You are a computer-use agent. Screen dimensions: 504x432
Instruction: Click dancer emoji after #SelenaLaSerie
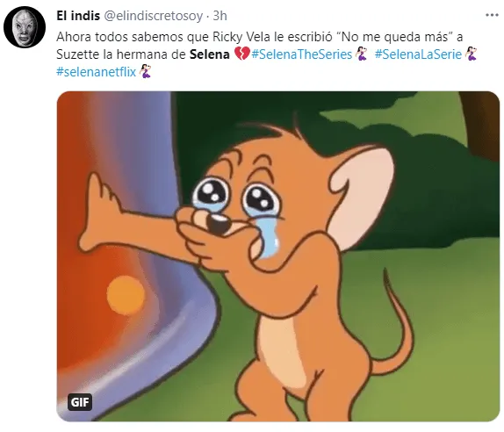click(x=471, y=54)
